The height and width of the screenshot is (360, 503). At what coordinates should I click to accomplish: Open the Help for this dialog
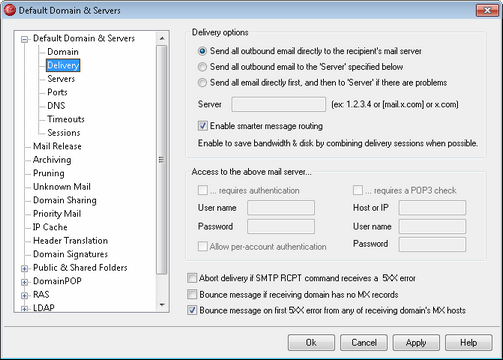point(468,343)
